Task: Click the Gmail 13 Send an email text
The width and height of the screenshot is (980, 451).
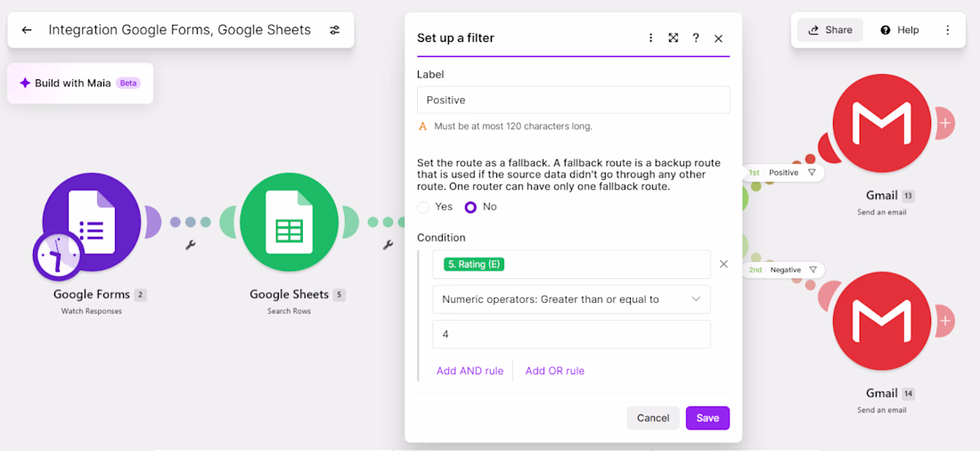Action: pos(882,213)
